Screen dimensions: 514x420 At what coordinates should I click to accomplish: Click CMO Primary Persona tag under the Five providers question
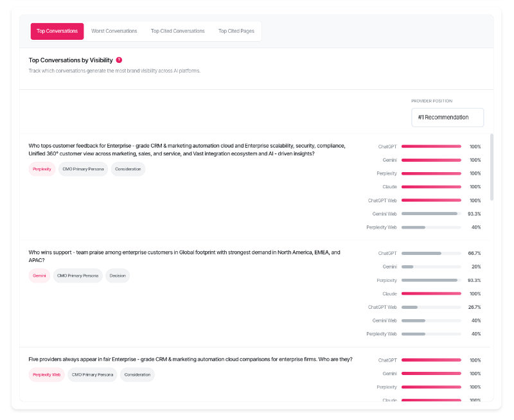click(x=93, y=375)
